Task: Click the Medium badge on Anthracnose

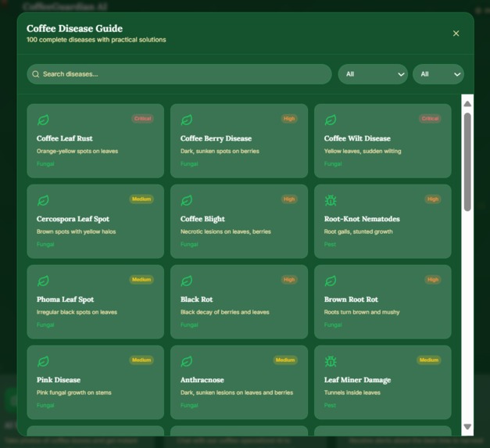Action: [285, 360]
